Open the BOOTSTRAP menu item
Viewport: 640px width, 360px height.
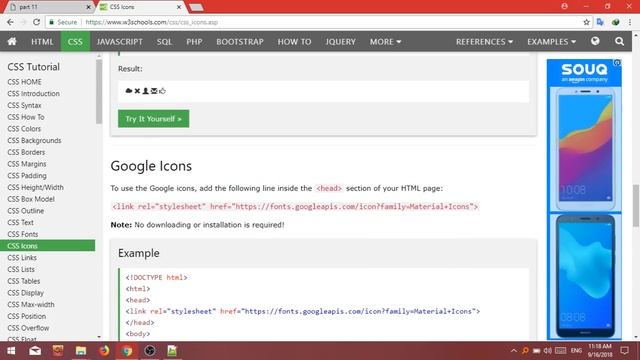(x=240, y=42)
